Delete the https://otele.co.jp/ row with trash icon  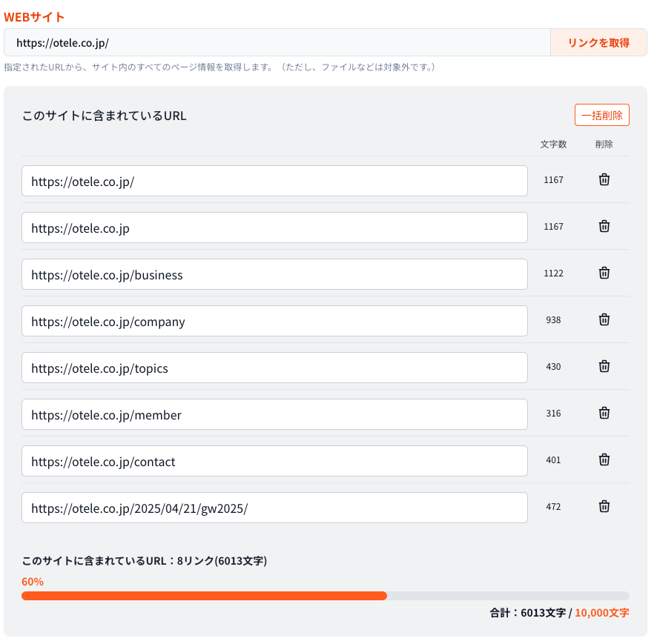(x=604, y=180)
